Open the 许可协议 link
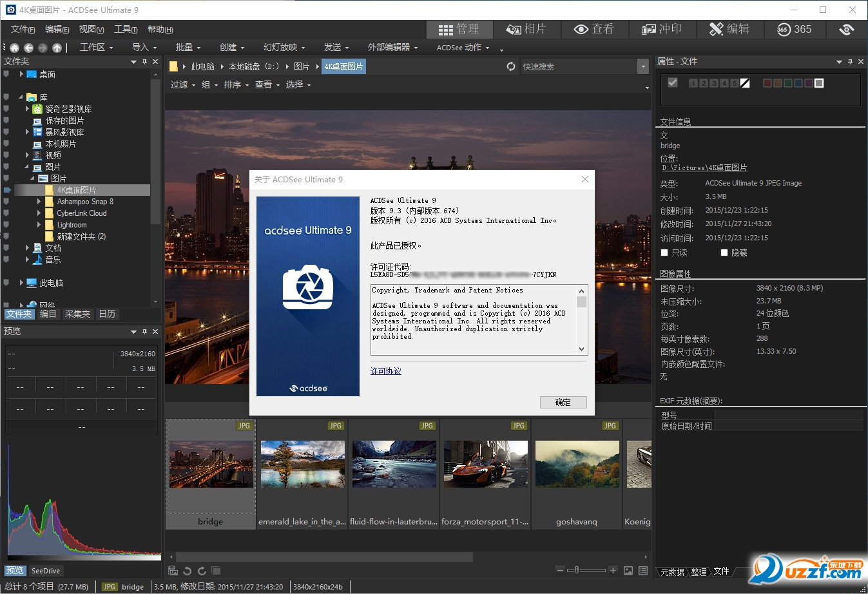The image size is (868, 594). pyautogui.click(x=386, y=371)
